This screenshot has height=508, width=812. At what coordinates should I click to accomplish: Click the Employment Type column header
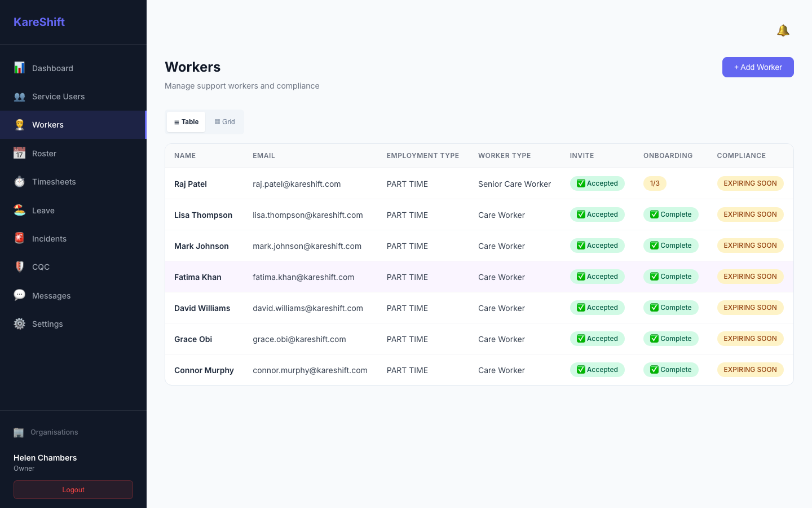pyautogui.click(x=423, y=156)
